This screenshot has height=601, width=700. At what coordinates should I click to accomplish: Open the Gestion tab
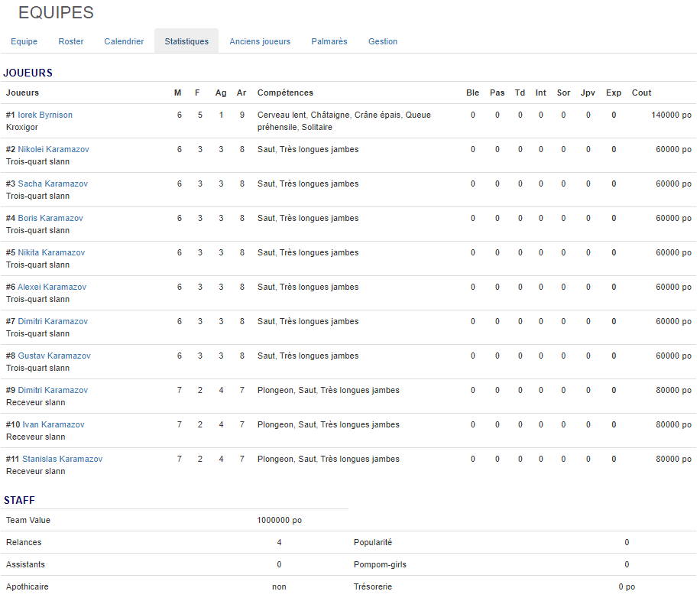click(x=383, y=41)
